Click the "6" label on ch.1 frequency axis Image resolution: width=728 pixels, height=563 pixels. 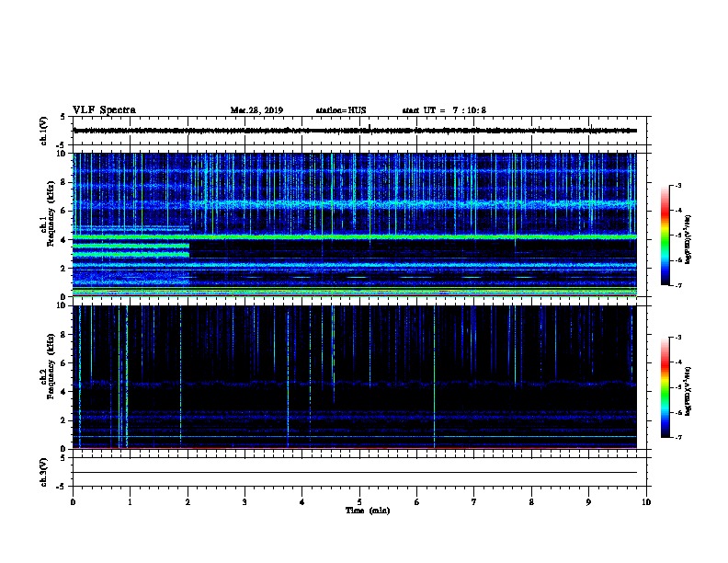pos(63,211)
